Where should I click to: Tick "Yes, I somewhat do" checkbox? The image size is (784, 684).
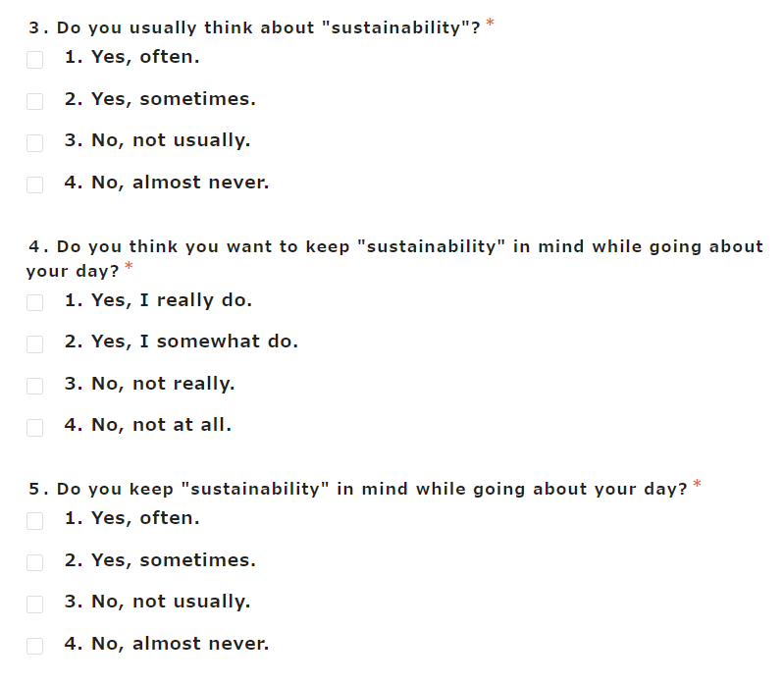(x=34, y=344)
